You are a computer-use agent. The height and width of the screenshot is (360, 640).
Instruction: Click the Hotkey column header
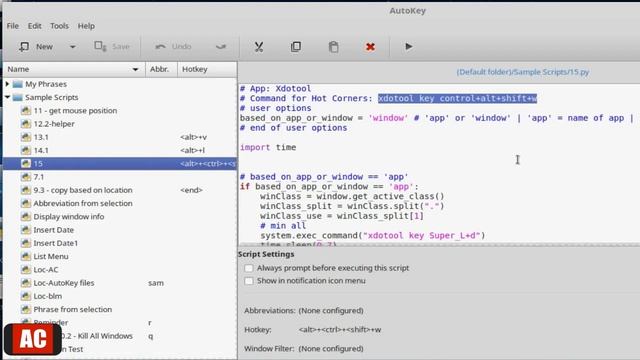tap(207, 69)
